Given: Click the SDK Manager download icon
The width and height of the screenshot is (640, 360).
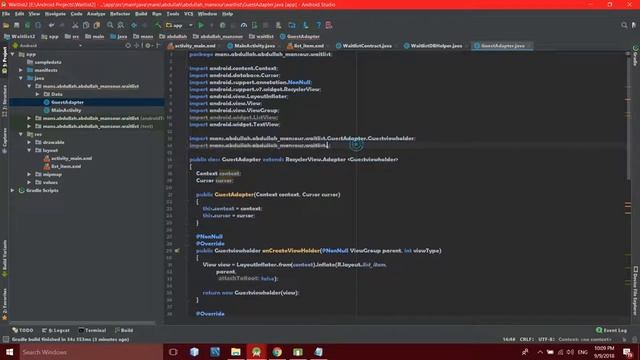Looking at the screenshot, I should pyautogui.click(x=305, y=25).
